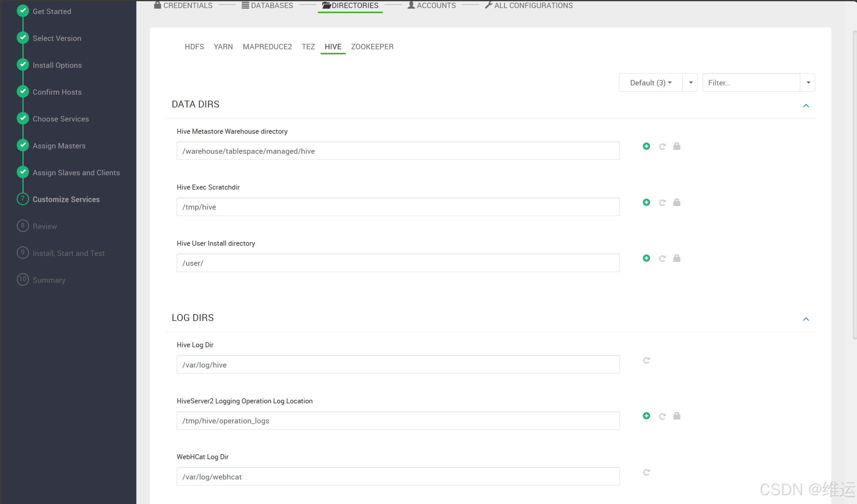Toggle the final lock on Hive Metastore Warehouse directory

[x=677, y=146]
